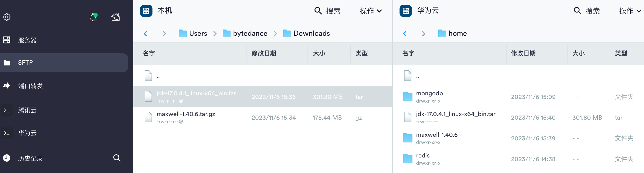Expand the 操作 dropdown in local panel
644x173 pixels.
[x=371, y=11]
